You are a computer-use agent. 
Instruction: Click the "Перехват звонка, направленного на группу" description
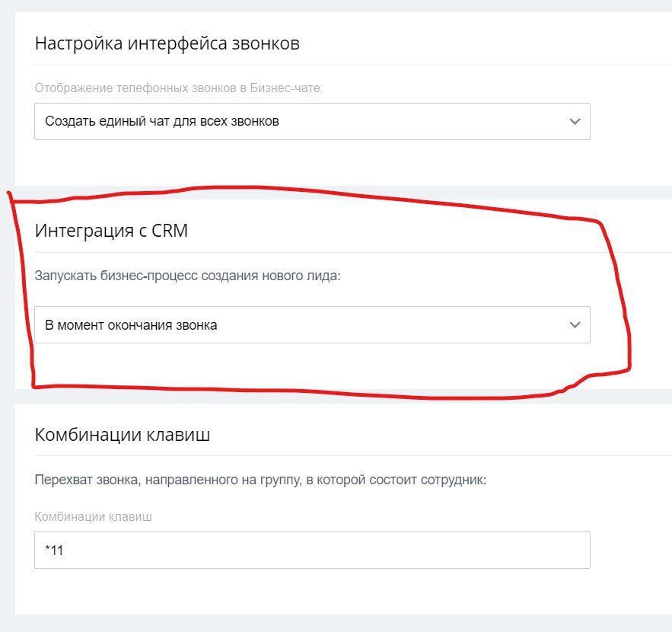click(260, 480)
